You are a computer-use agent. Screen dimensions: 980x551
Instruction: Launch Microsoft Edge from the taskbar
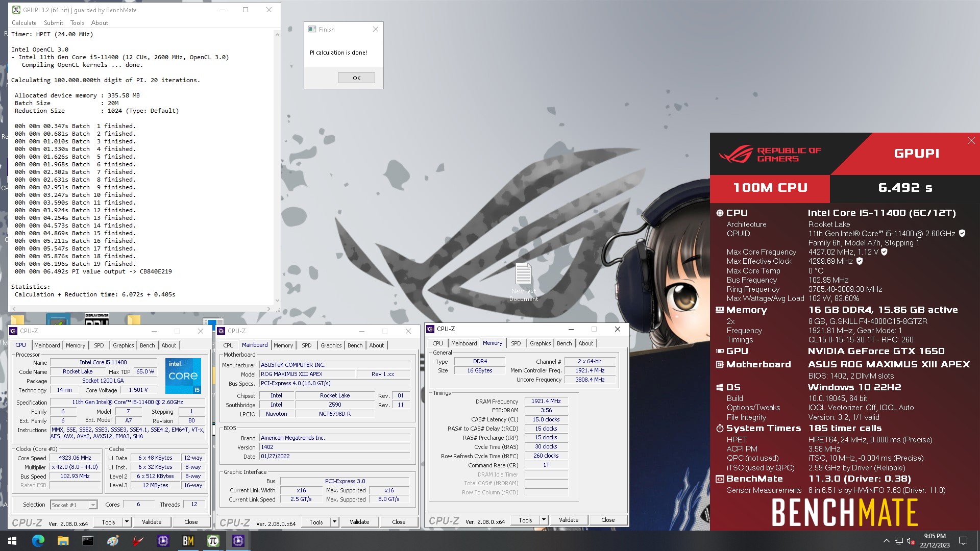[38, 541]
